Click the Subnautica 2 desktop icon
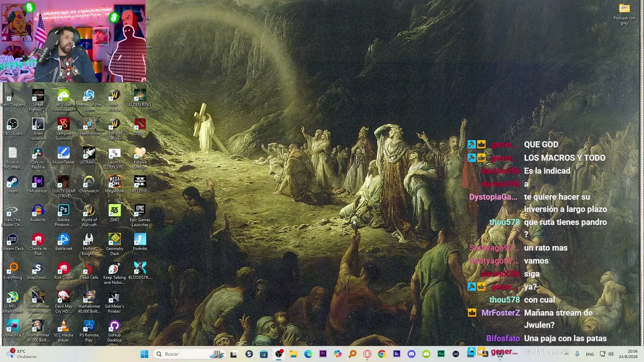This screenshot has height=362, width=644. click(13, 329)
